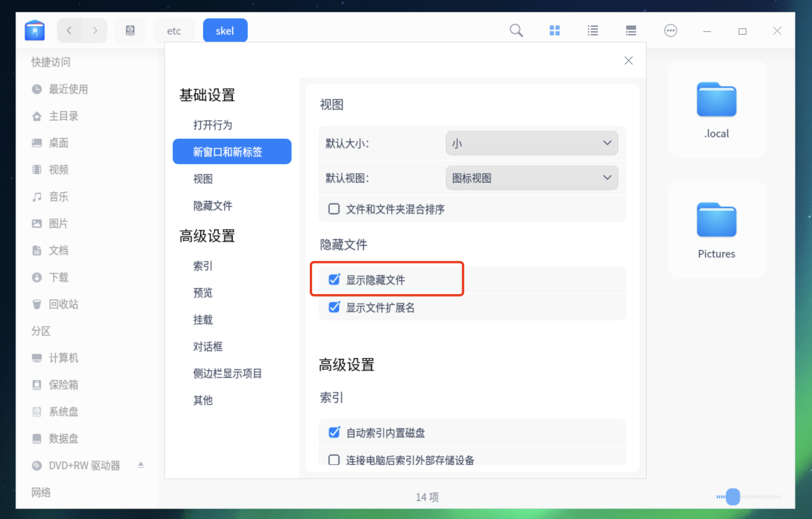Switch to list view icon
Screen dimensions: 812x519
click(x=593, y=30)
